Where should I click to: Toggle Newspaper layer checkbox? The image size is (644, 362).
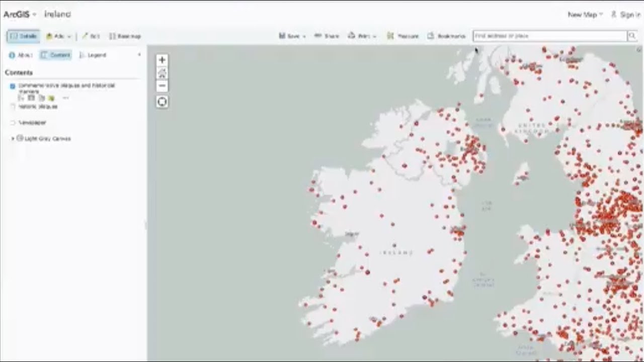[x=13, y=123]
